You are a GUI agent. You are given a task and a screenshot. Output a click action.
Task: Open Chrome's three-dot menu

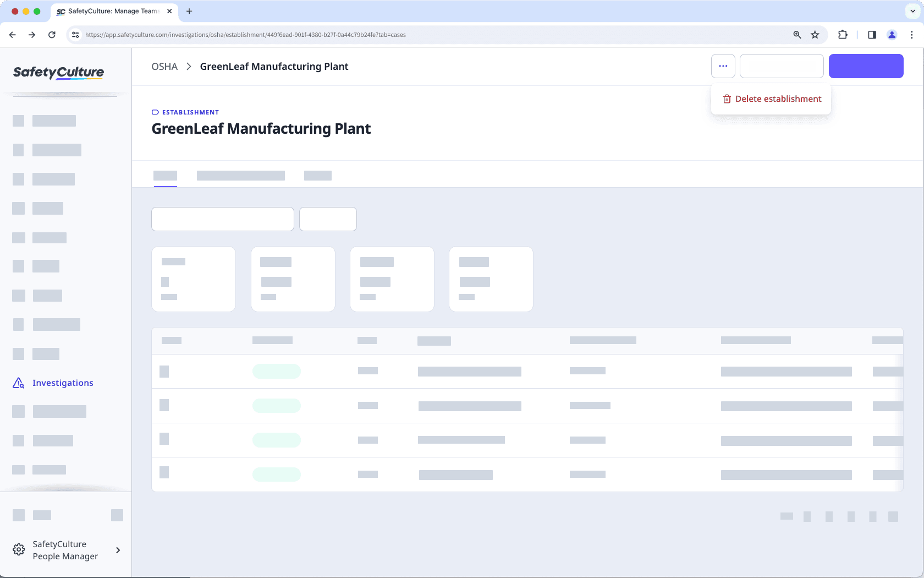911,35
